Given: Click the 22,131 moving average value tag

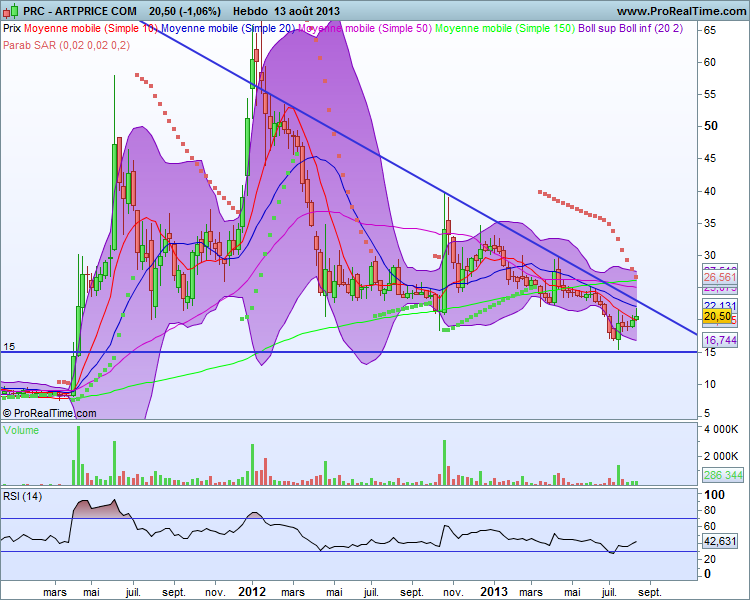Looking at the screenshot, I should coord(720,305).
